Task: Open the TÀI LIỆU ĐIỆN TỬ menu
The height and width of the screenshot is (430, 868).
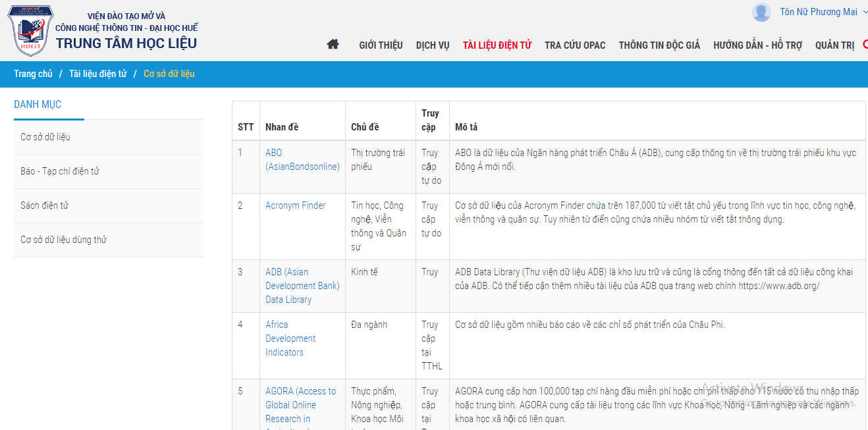Action: pos(497,45)
